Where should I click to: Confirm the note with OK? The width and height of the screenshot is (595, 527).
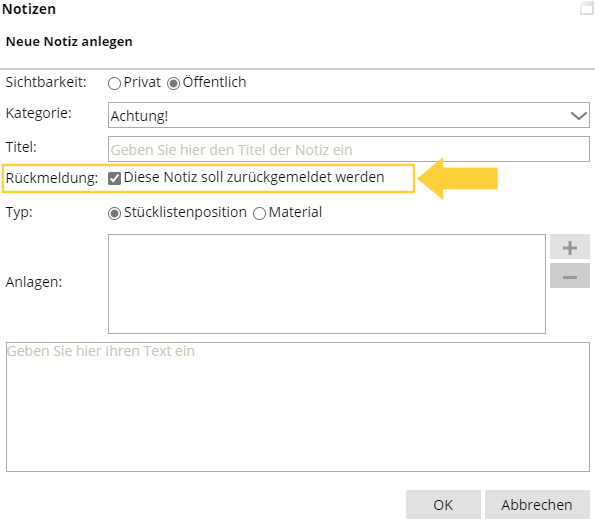(443, 505)
